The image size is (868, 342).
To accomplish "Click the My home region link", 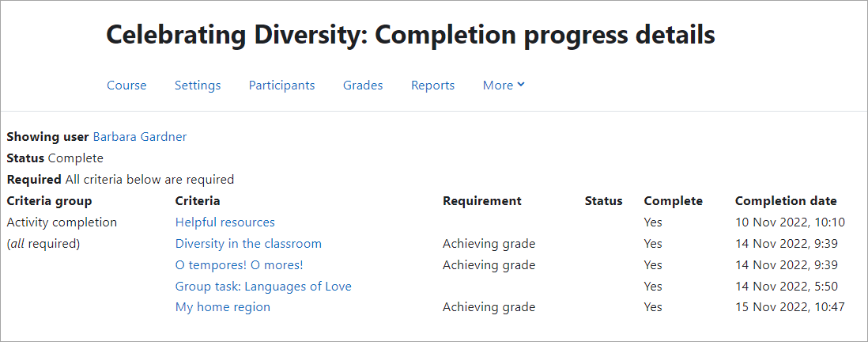I will tap(223, 307).
